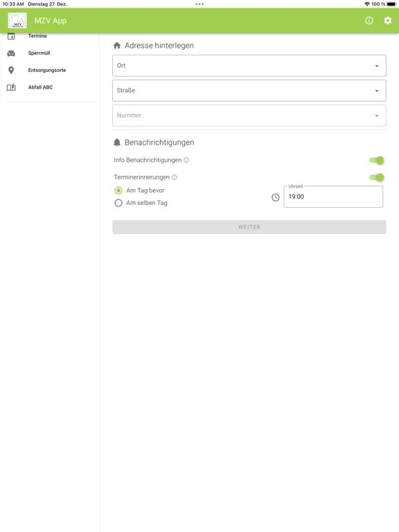
Task: Click the Benachrichtigungen heading
Action: click(x=159, y=143)
